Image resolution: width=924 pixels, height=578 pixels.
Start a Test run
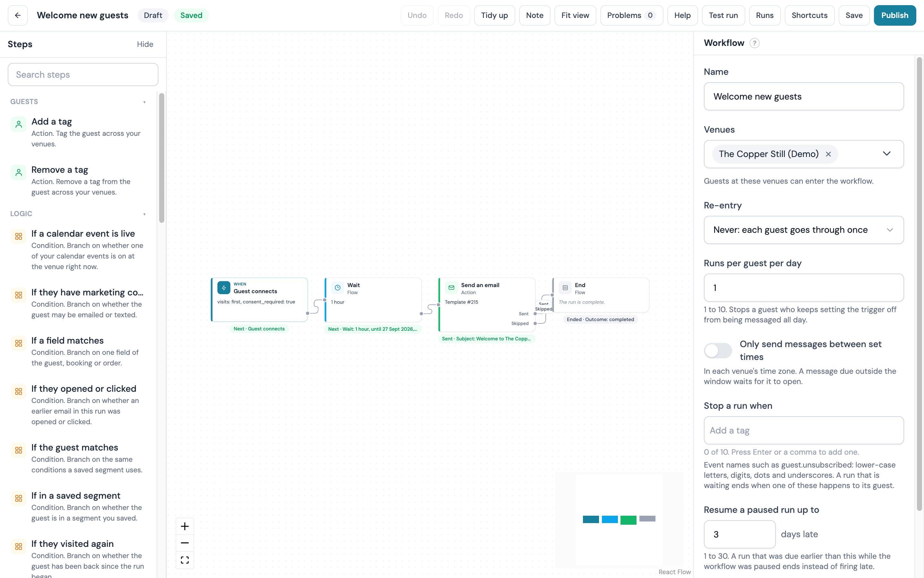tap(723, 15)
